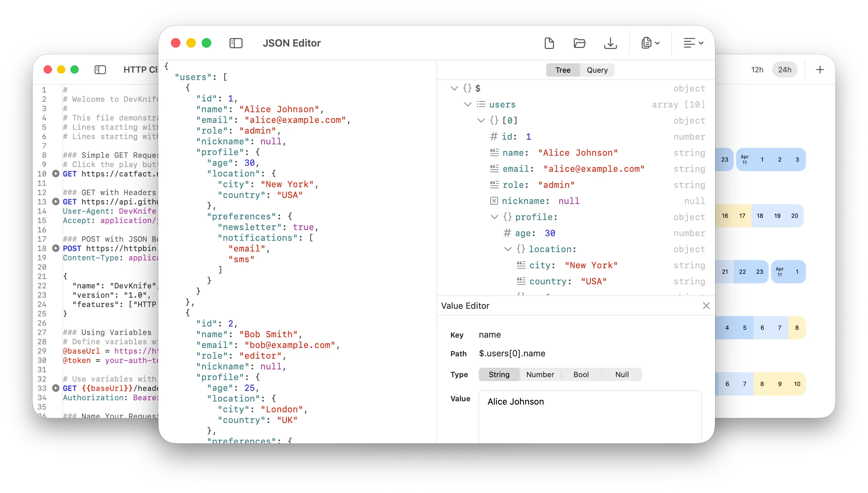Screen dimensions: 868x493
Task: Run the GET catfact request play button
Action: pyautogui.click(x=56, y=174)
